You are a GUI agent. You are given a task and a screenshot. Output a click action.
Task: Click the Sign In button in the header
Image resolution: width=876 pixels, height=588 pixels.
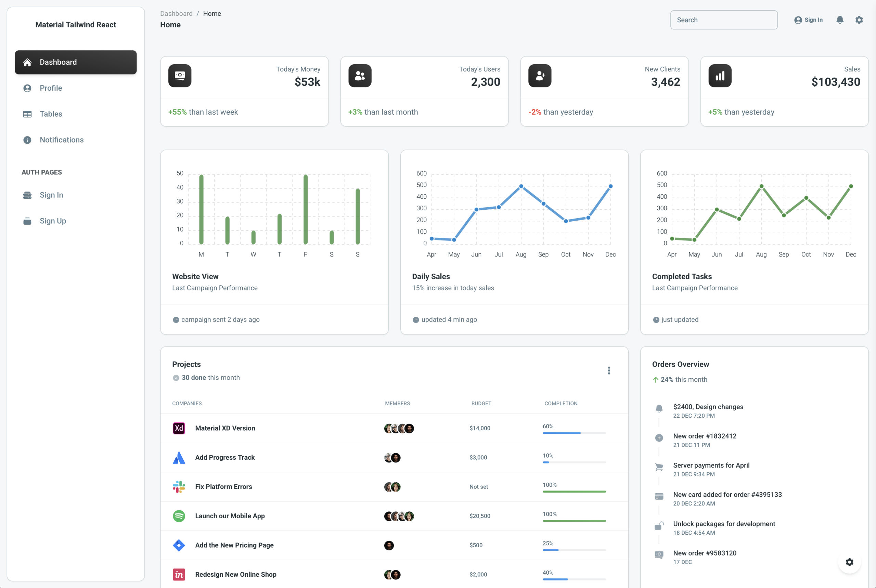coord(809,20)
